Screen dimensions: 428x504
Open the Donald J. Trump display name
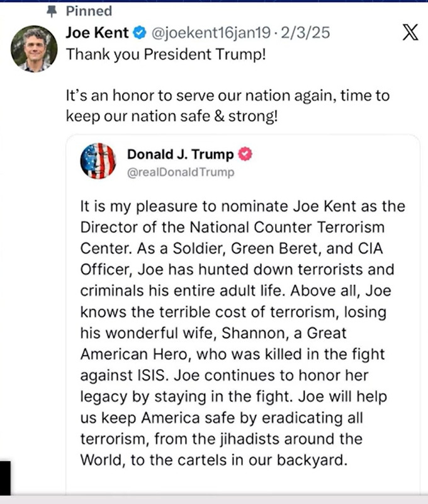click(x=181, y=154)
